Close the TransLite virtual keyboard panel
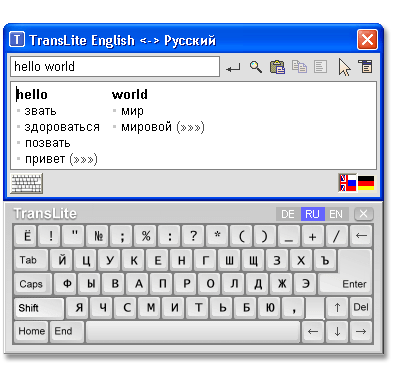Image resolution: width=393 pixels, height=365 pixels. [x=363, y=214]
